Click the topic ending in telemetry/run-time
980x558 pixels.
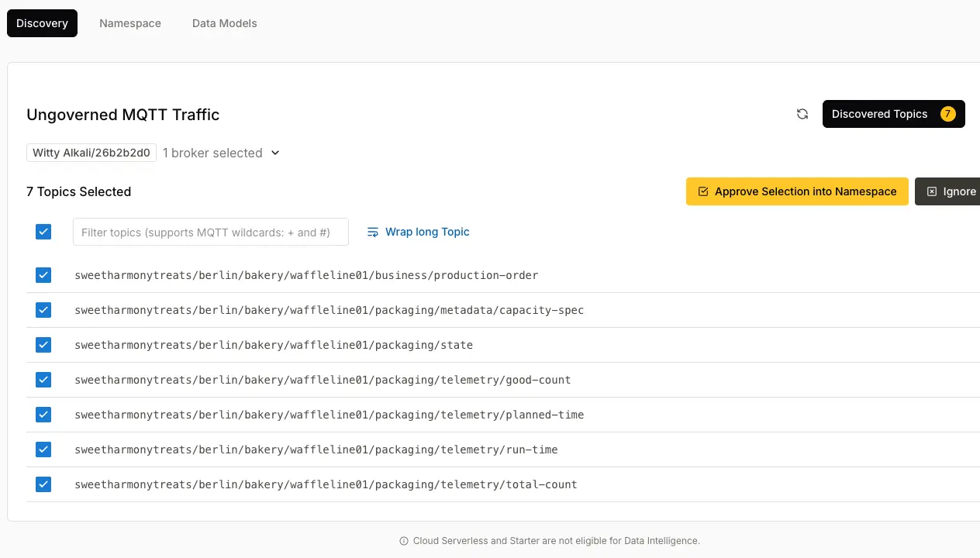click(x=316, y=449)
